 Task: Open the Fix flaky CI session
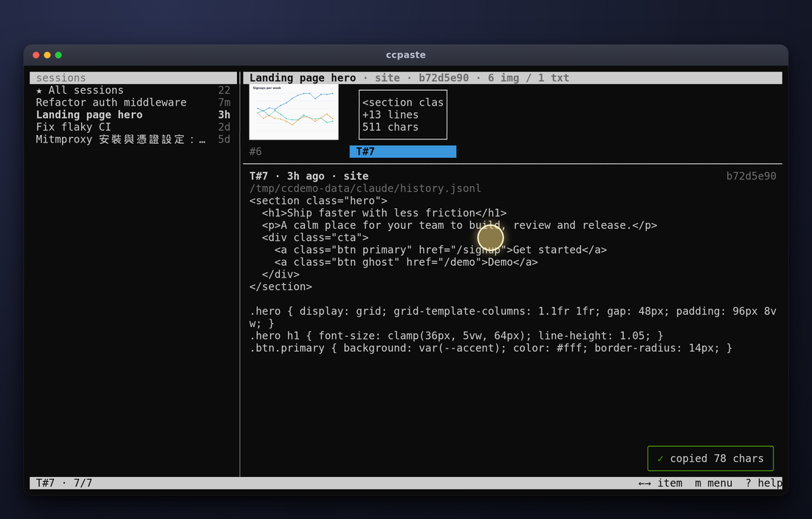coord(133,128)
